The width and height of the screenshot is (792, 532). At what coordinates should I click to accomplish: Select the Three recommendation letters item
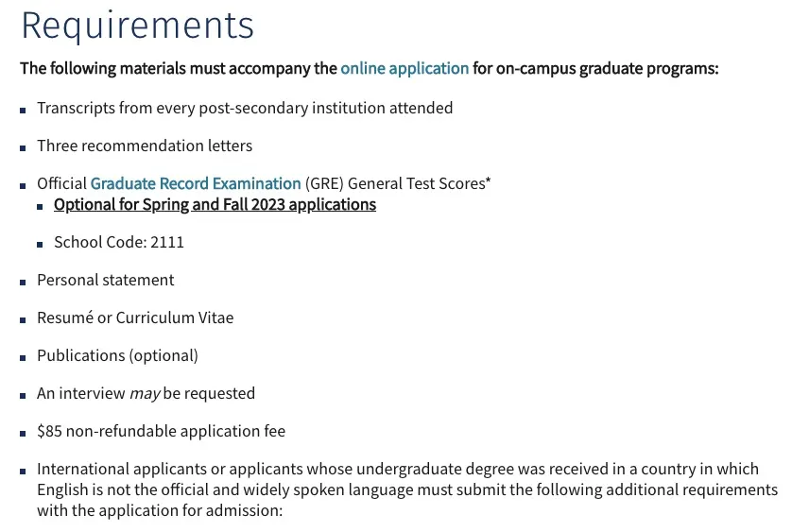point(145,146)
